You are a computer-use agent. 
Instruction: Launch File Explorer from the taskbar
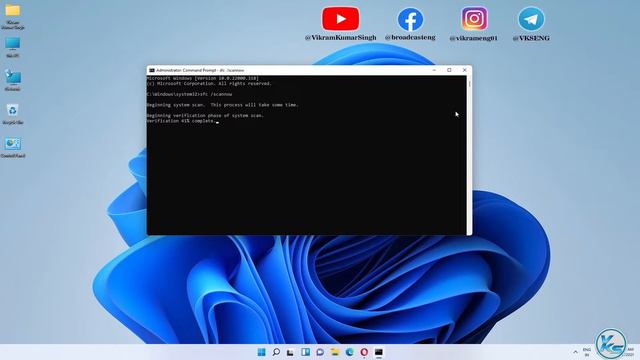tap(335, 352)
